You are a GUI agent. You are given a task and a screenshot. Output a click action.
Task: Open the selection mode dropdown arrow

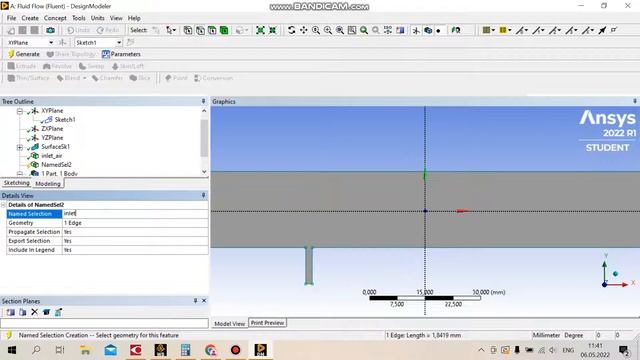(x=175, y=30)
